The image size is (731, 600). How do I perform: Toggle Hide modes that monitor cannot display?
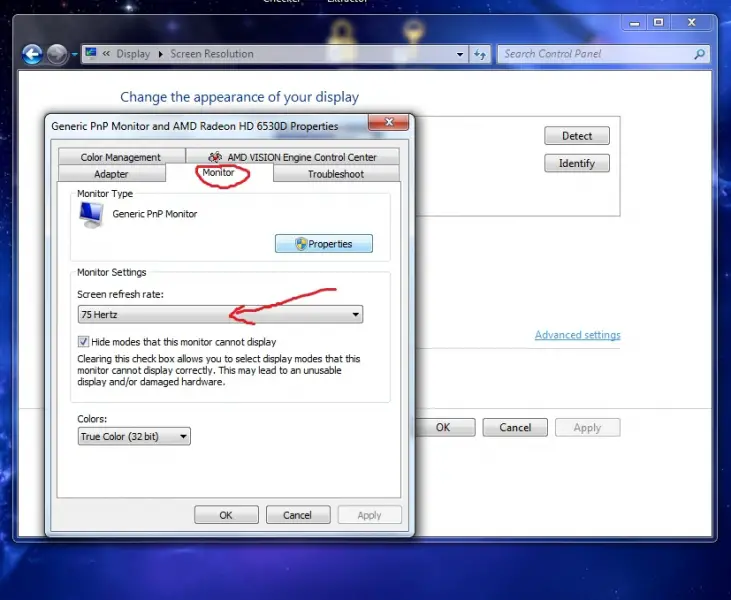[x=83, y=342]
